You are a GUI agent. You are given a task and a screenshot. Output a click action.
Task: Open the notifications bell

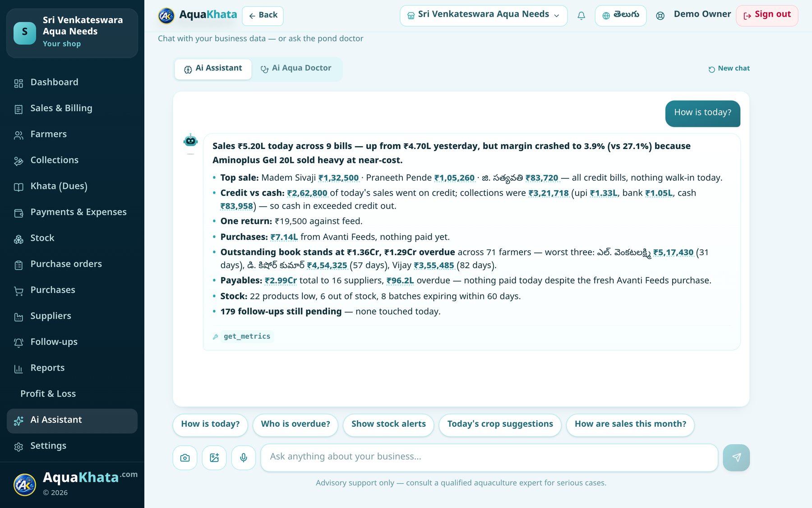(581, 16)
